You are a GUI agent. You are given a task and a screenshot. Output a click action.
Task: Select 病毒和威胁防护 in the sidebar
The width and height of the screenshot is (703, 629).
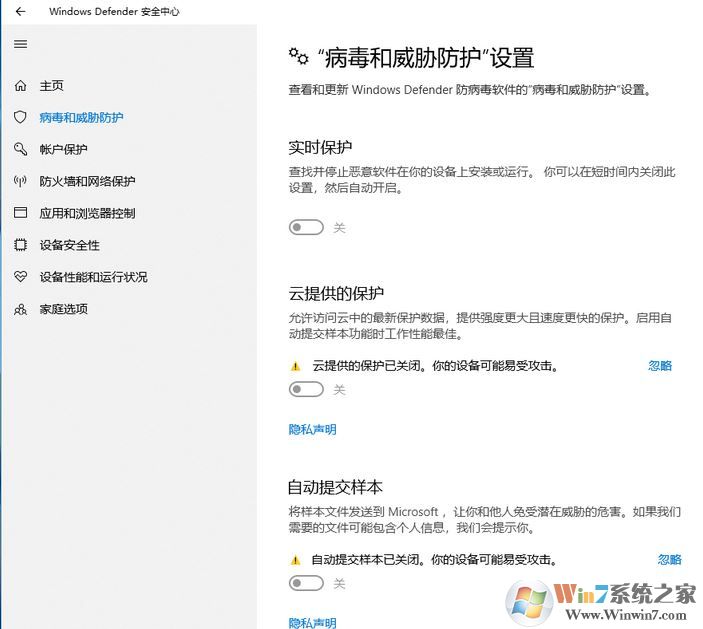click(x=81, y=117)
